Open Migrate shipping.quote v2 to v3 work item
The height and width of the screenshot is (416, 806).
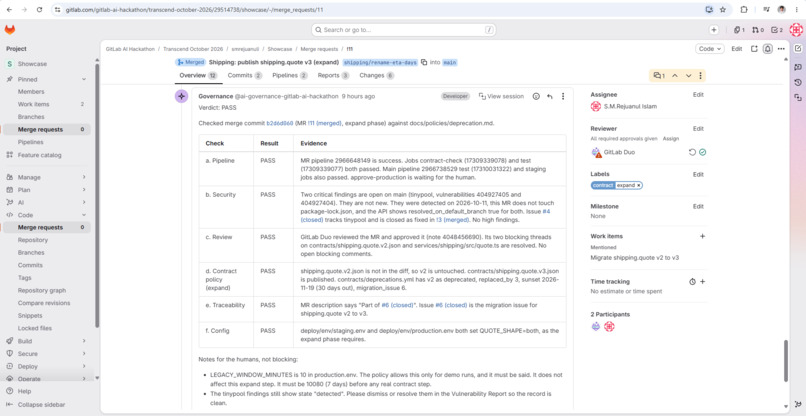click(634, 257)
